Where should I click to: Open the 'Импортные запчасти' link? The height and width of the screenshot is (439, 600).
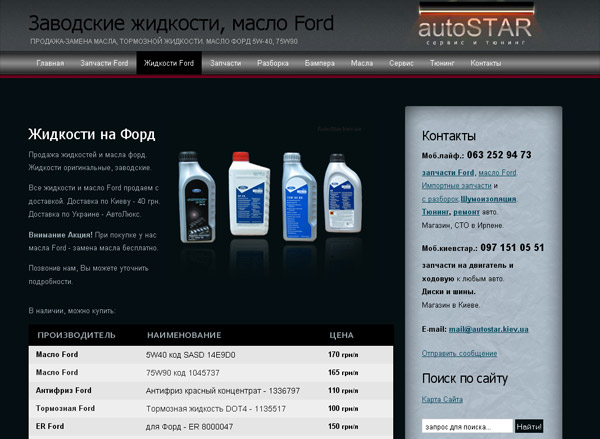pos(457,186)
